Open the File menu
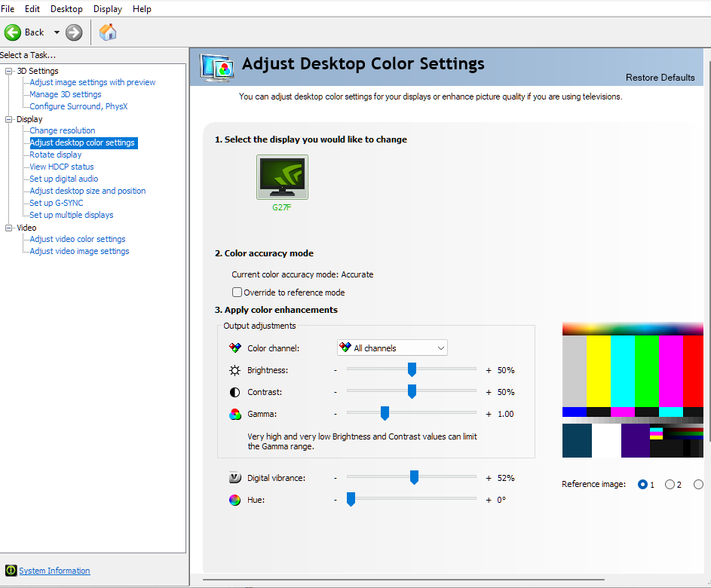Viewport: 711px width, 588px height. point(8,9)
